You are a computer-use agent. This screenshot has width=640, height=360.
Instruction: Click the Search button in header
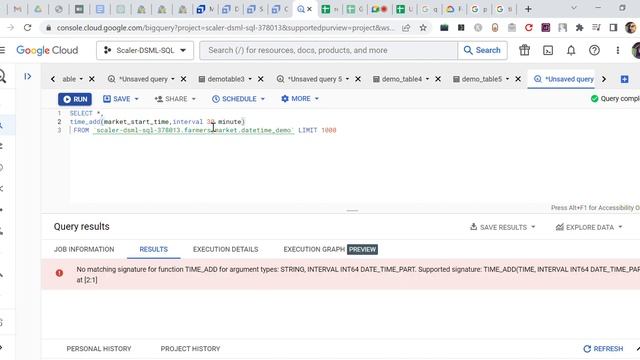[482, 50]
